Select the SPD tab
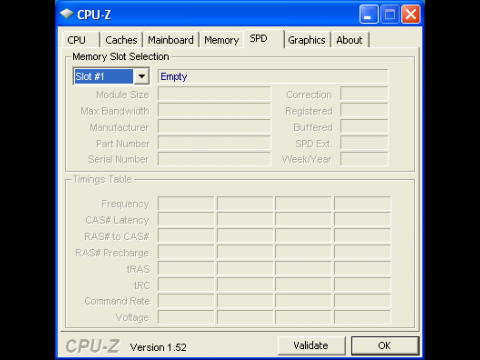Screen dimensions: 480x360 point(264,39)
